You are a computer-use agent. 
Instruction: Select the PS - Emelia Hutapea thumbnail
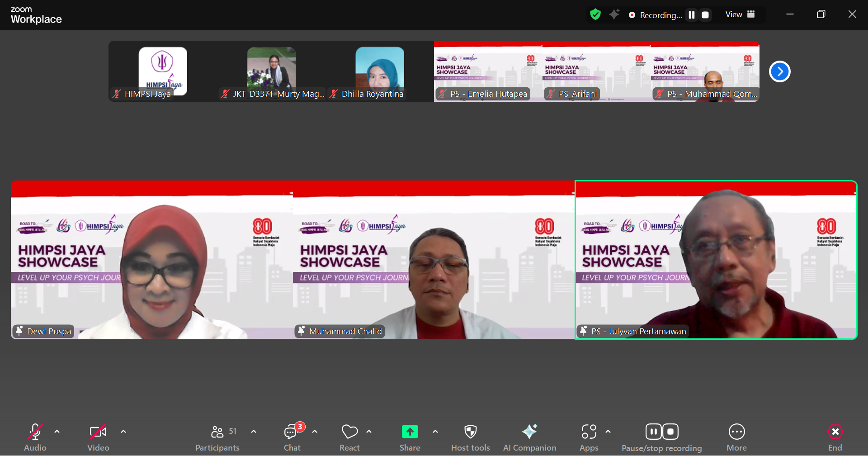488,71
